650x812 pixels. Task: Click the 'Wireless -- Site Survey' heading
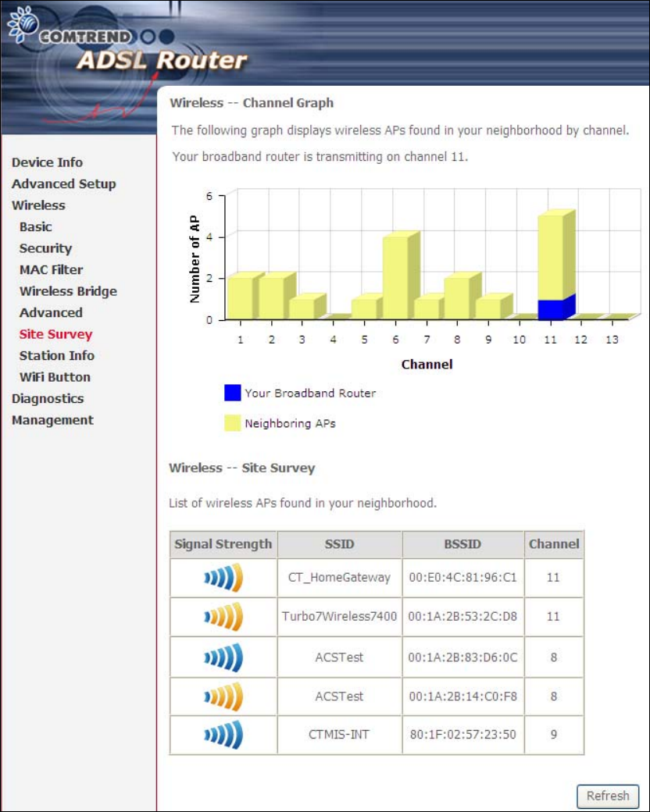pyautogui.click(x=242, y=468)
